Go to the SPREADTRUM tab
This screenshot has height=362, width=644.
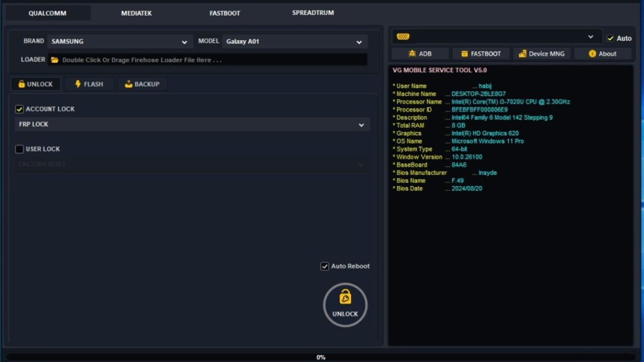pos(313,13)
